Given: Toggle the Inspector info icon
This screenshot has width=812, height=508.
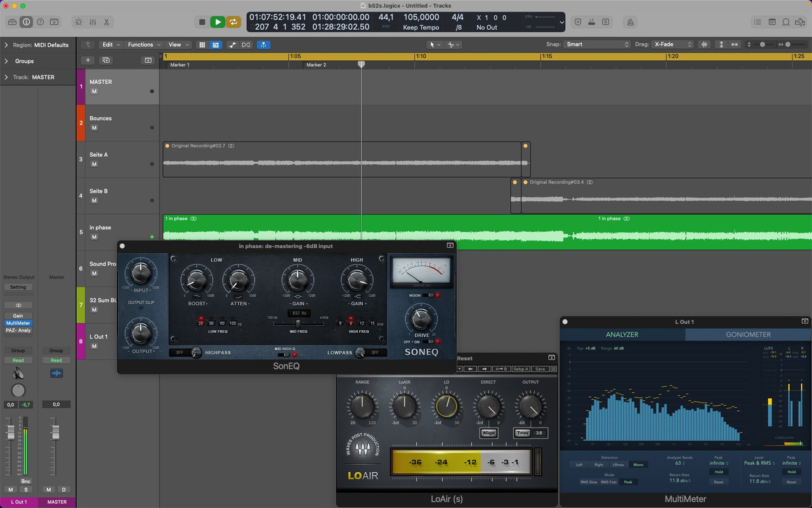Looking at the screenshot, I should point(26,22).
